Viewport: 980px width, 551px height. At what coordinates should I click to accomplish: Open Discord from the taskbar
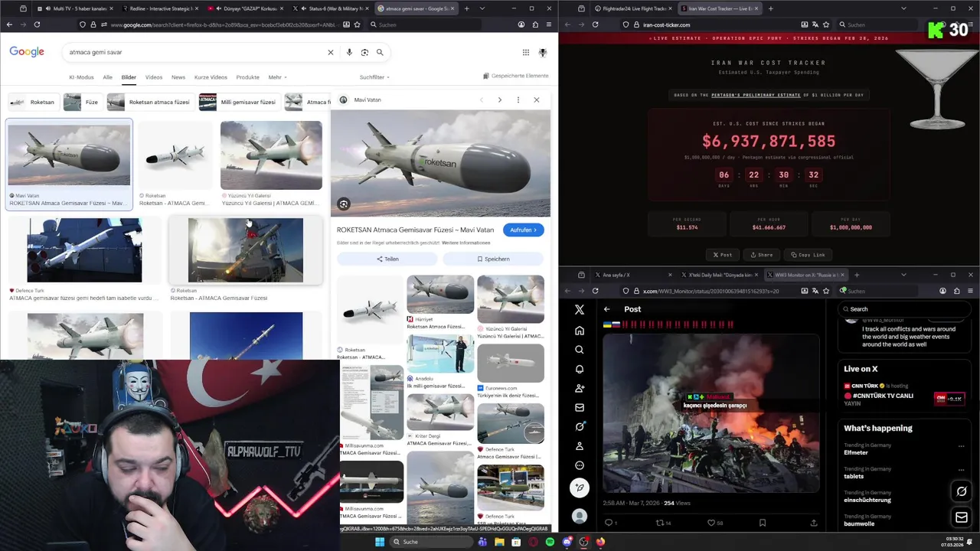(567, 542)
